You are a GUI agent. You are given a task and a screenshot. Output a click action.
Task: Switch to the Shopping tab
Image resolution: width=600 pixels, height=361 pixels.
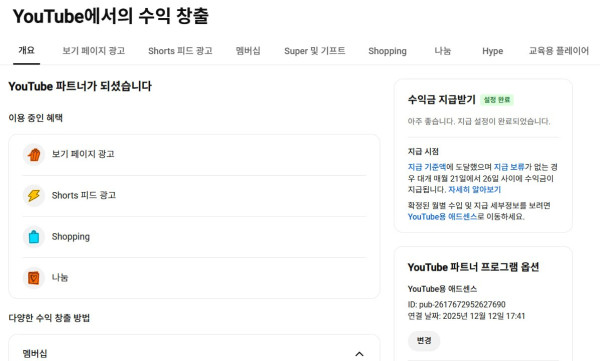387,51
